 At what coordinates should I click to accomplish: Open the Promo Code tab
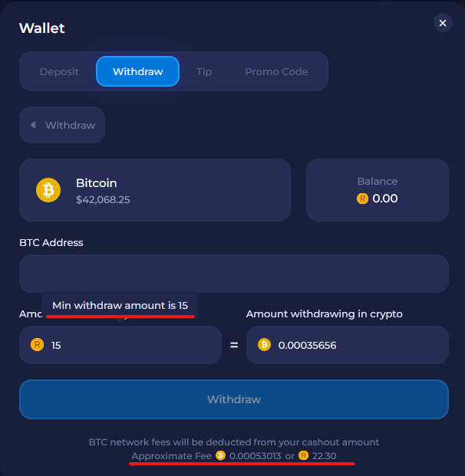coord(276,71)
